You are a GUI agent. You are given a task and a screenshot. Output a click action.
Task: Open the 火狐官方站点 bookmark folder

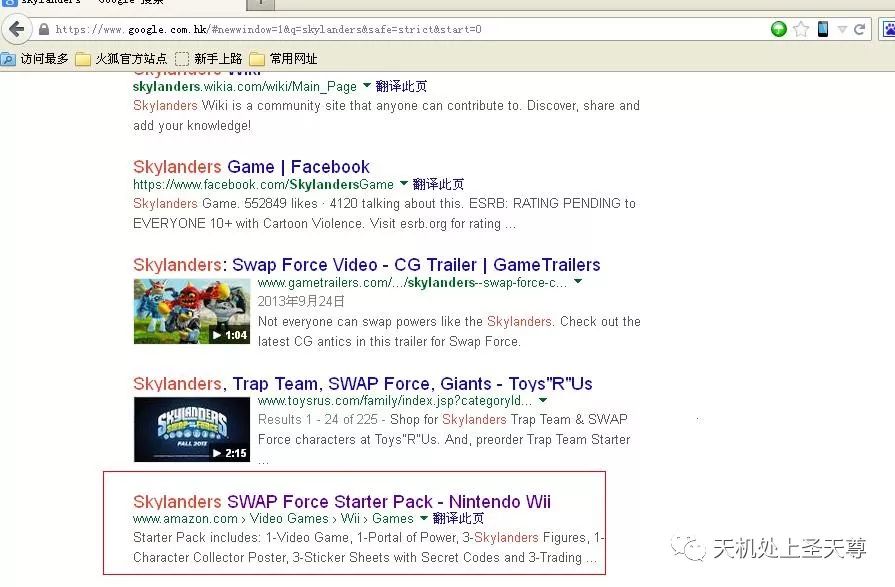point(122,59)
